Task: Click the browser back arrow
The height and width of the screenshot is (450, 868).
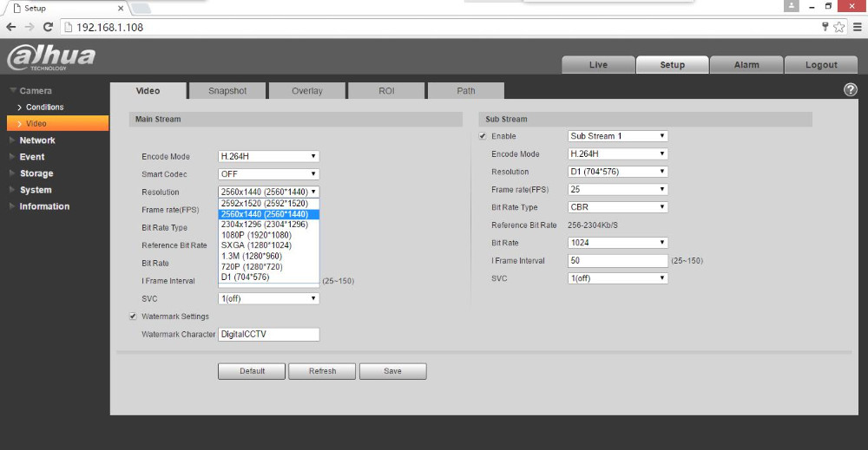Action: [10, 27]
